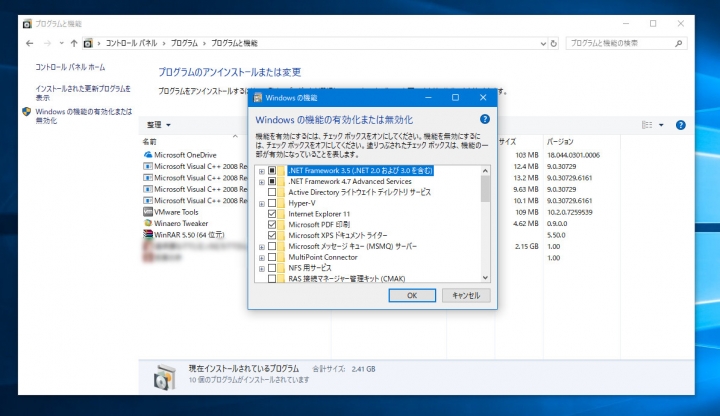The height and width of the screenshot is (416, 720).
Task: Click the 103 MB size value
Action: [x=527, y=155]
